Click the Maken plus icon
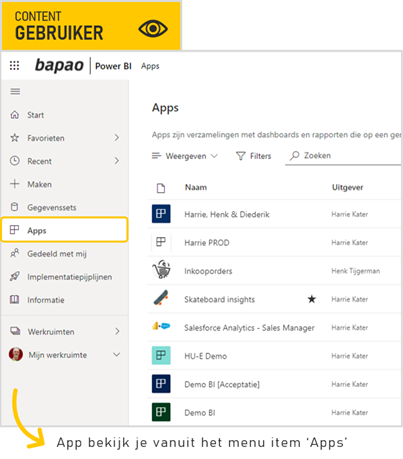Image resolution: width=403 pixels, height=459 pixels. pyautogui.click(x=15, y=184)
